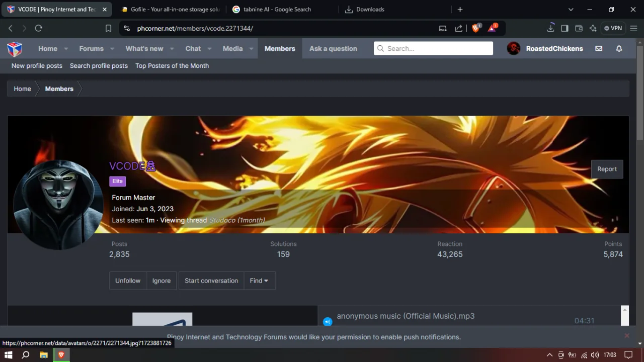Viewport: 644px width, 362px height.
Task: Click the browser forward arrow
Action: click(x=24, y=28)
